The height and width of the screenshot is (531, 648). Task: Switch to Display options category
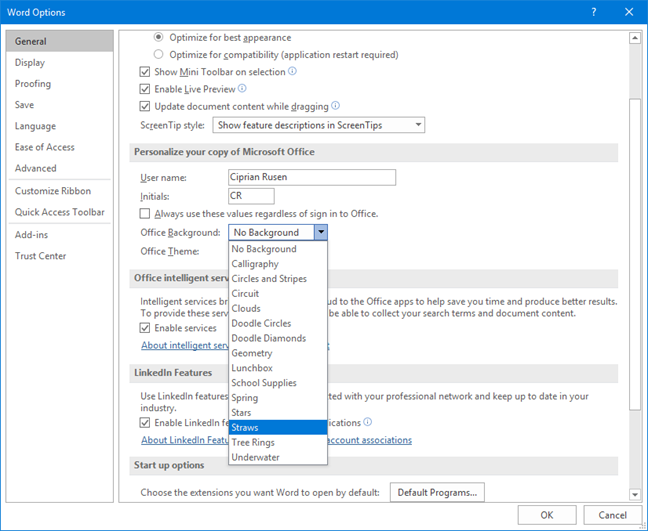click(60, 62)
